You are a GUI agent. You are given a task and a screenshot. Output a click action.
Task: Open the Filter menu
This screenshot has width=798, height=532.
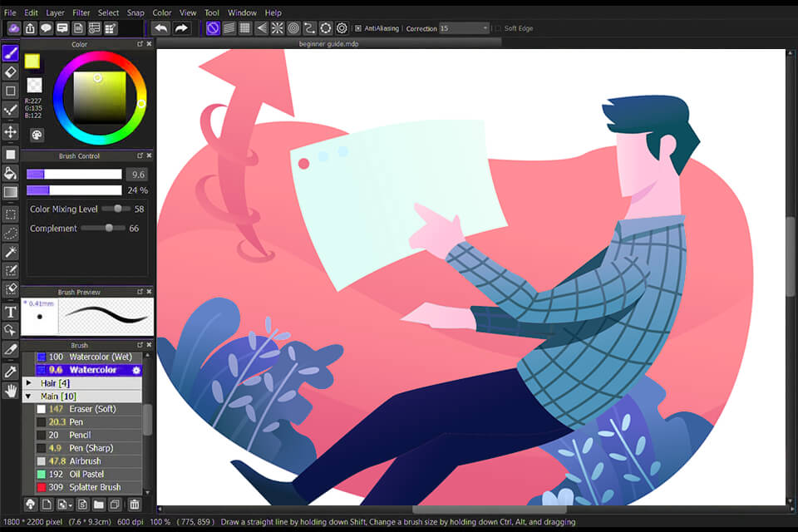(x=81, y=12)
